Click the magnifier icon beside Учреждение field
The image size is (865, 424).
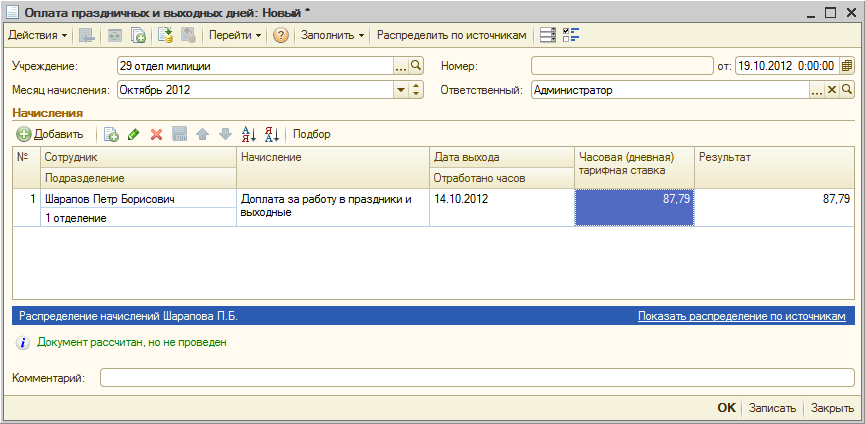(417, 66)
